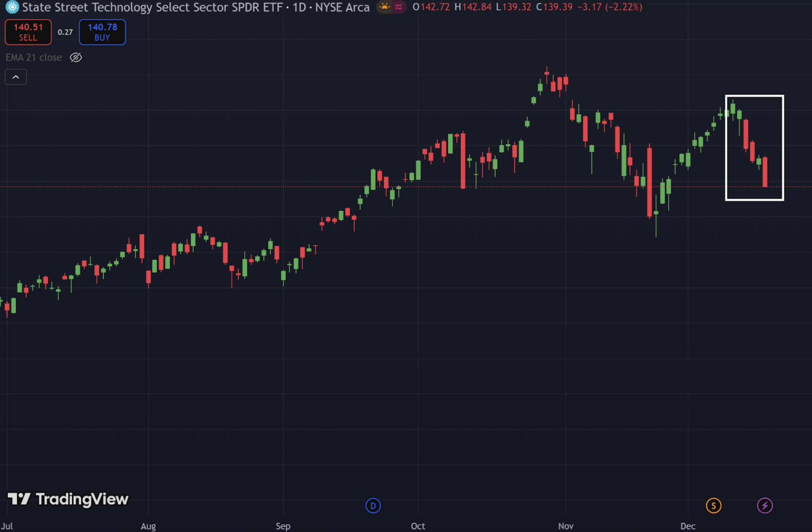Click the pink delayed-data status icon
Screen dimensions: 812x532
(398, 7)
